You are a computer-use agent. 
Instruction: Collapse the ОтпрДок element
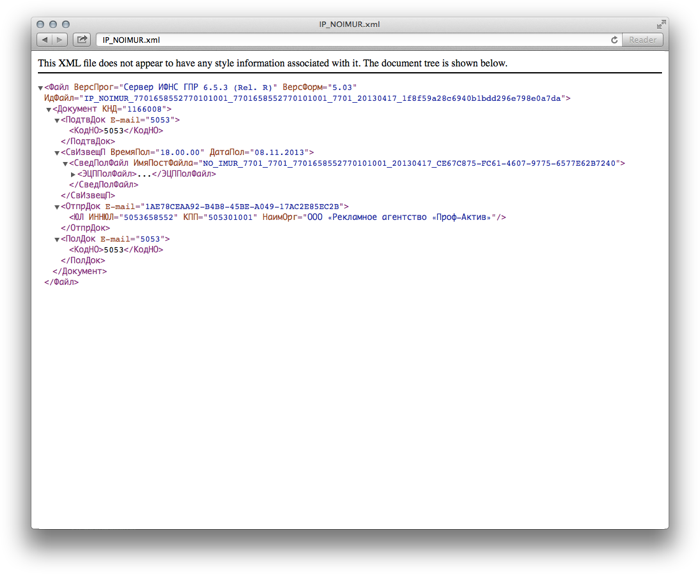(57, 207)
